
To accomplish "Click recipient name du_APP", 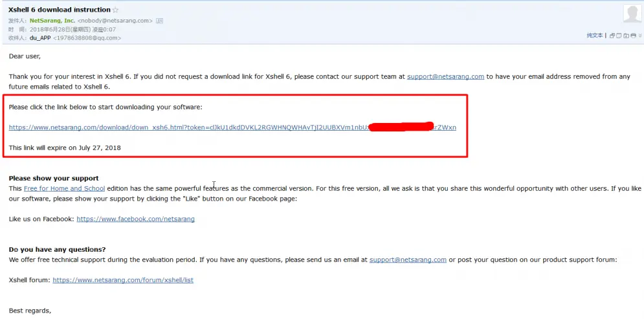I will (x=41, y=38).
